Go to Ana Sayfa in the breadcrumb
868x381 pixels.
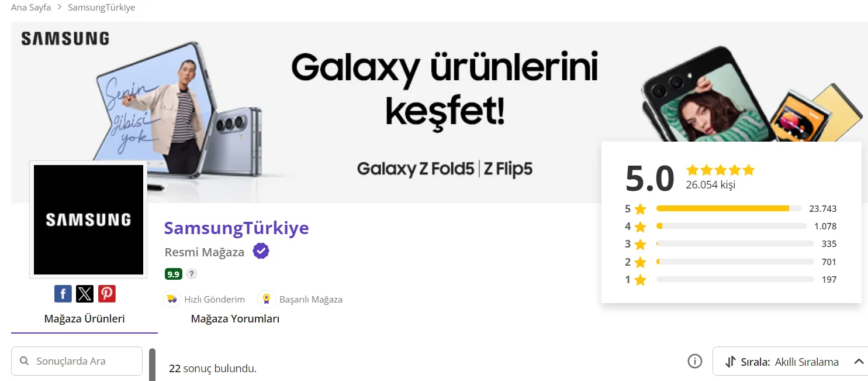(x=31, y=8)
